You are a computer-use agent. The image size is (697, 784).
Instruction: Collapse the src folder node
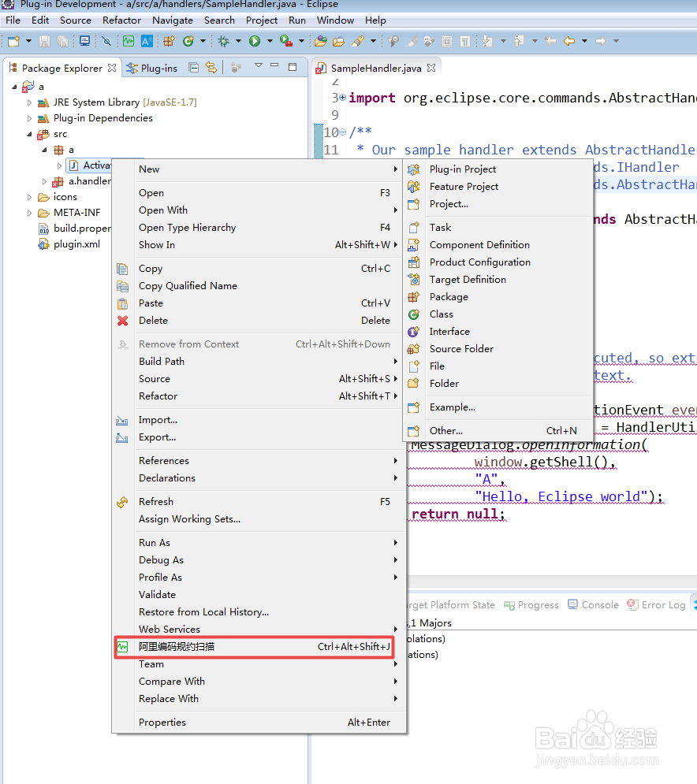click(29, 134)
